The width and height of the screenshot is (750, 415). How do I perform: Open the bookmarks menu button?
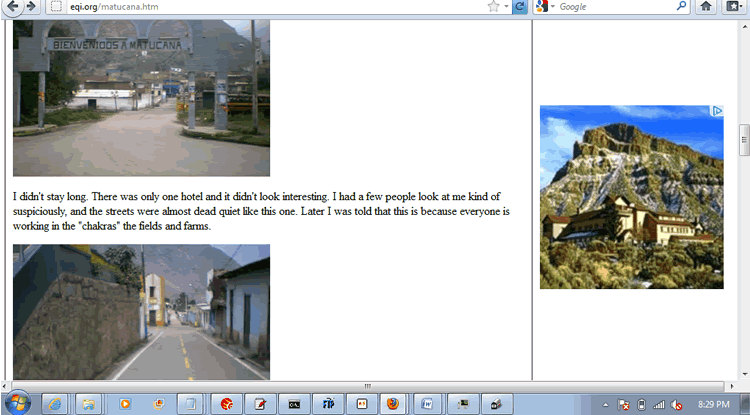[733, 6]
